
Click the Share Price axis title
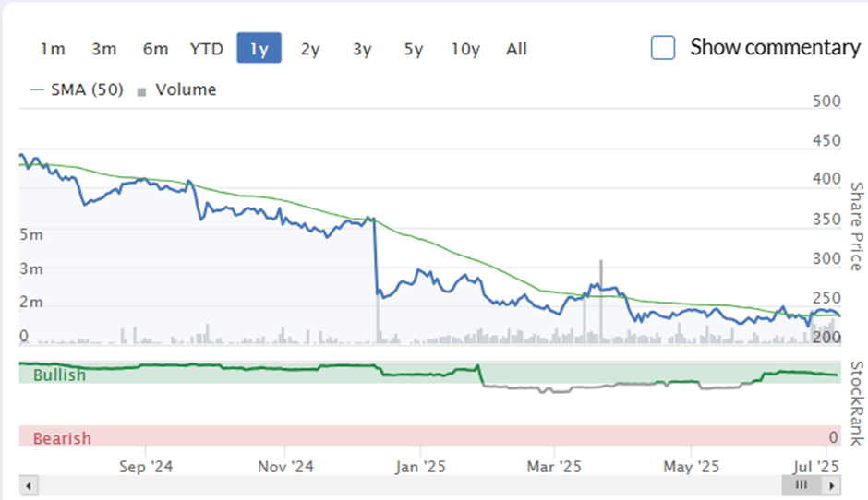pos(857,226)
